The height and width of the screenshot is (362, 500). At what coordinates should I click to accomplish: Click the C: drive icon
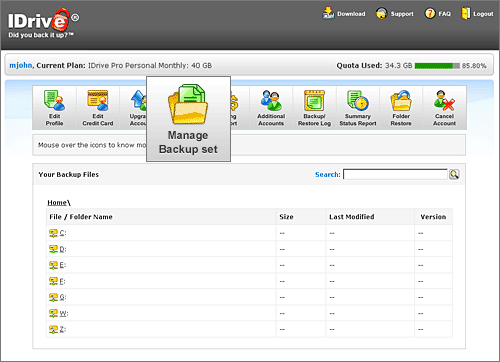click(53, 233)
